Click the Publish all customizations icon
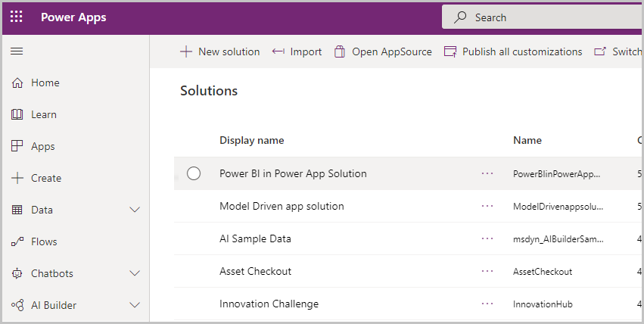644x324 pixels. click(x=450, y=51)
